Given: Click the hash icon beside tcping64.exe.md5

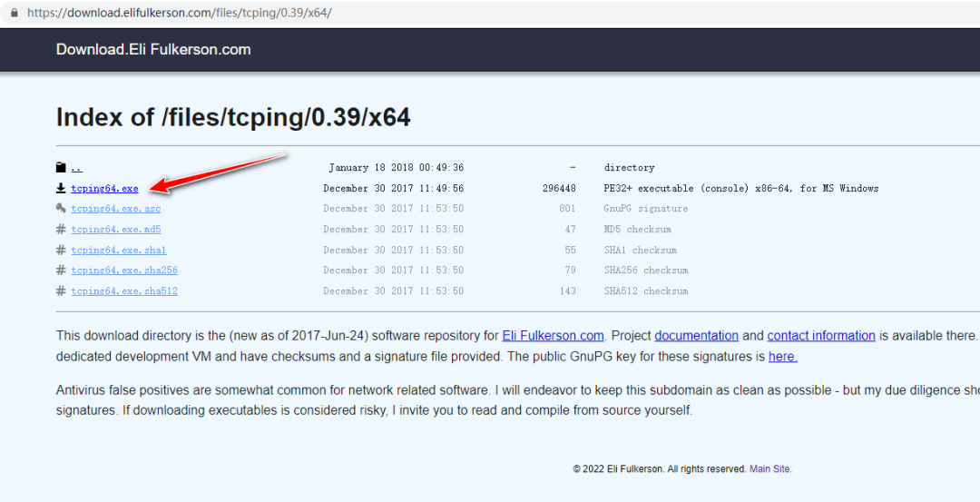Looking at the screenshot, I should pos(61,229).
